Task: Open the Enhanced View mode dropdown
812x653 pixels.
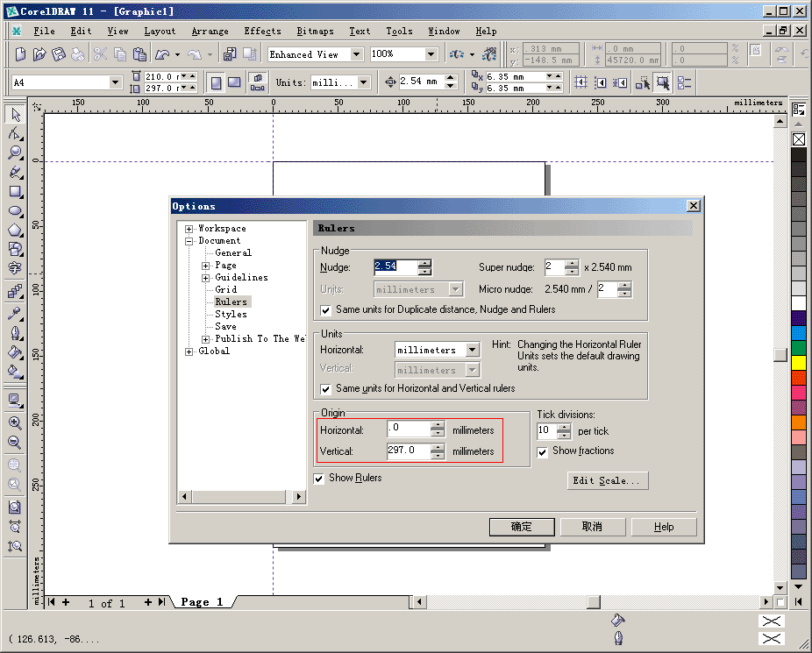Action: click(356, 53)
